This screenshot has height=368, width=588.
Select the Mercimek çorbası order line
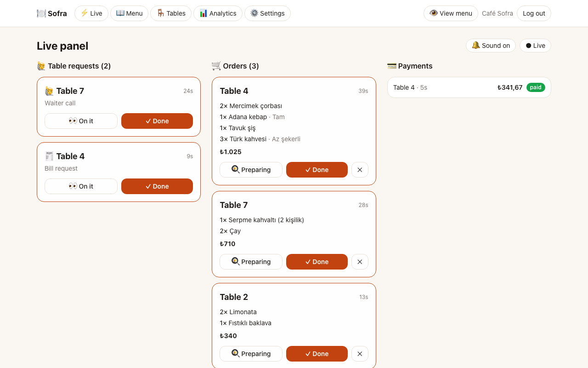tap(251, 106)
